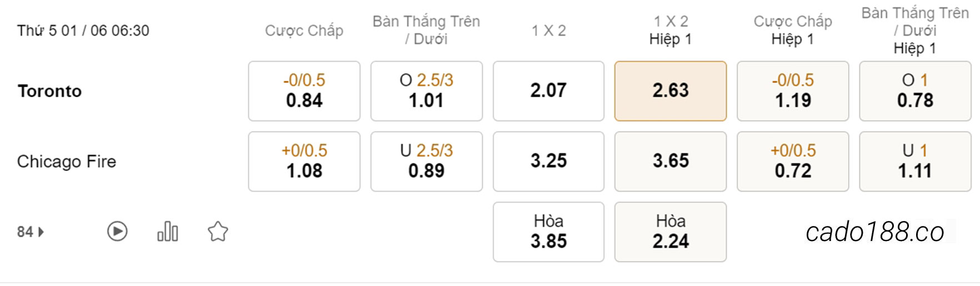Screen dimensions: 980x286
Task: Bet Chicago Fire first-half win at 3.65
Action: click(671, 162)
